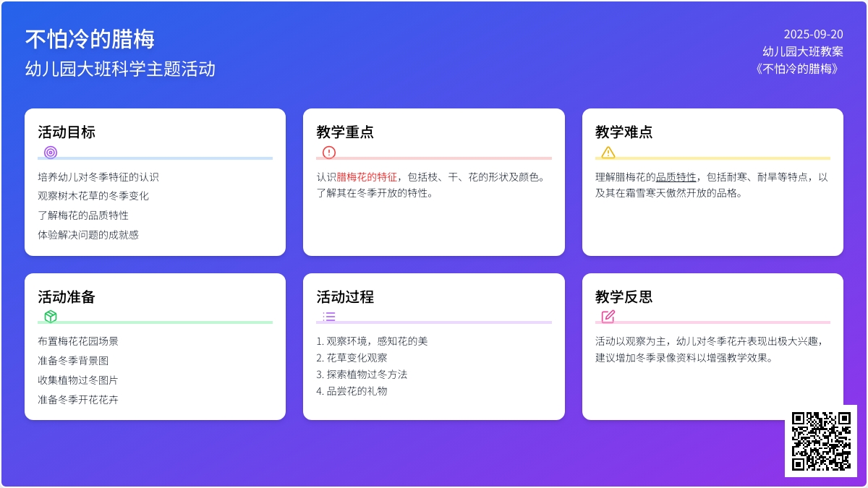The height and width of the screenshot is (488, 868).
Task: Click the underlined text 品质特性
Action: click(676, 177)
